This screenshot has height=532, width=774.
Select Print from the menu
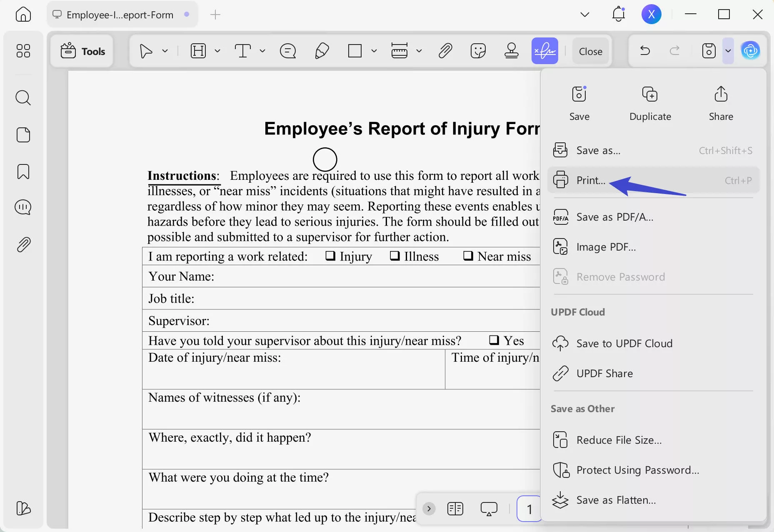coord(591,180)
